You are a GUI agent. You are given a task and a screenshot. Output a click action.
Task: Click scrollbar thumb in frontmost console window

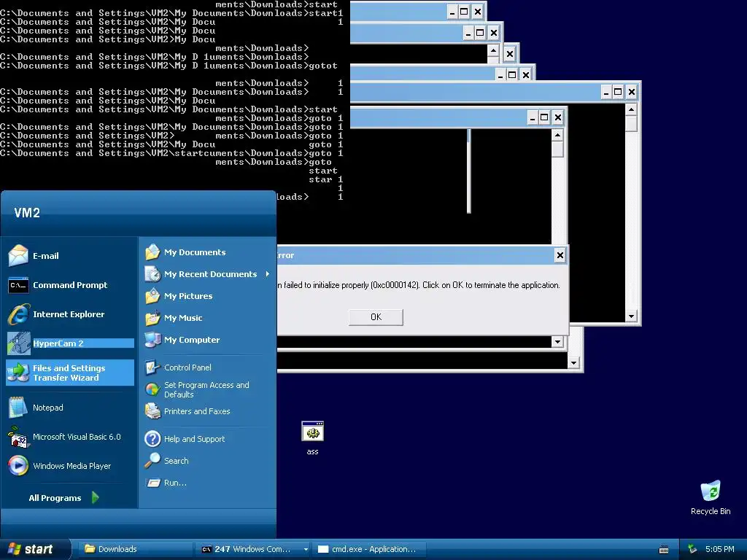click(557, 149)
